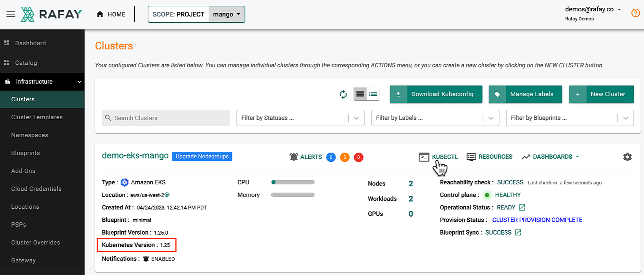644x275 pixels.
Task: Open Operational Status external link icon
Action: coord(522,207)
